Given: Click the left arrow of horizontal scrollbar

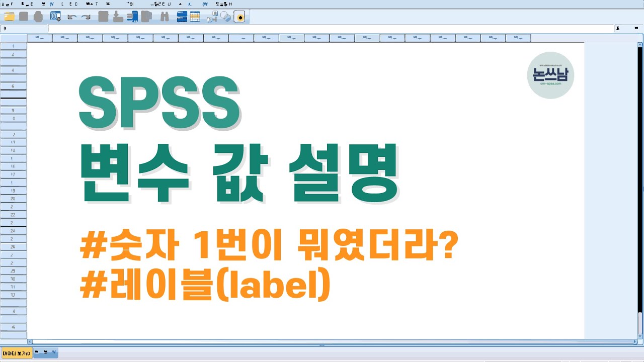Looking at the screenshot, I should [30, 341].
